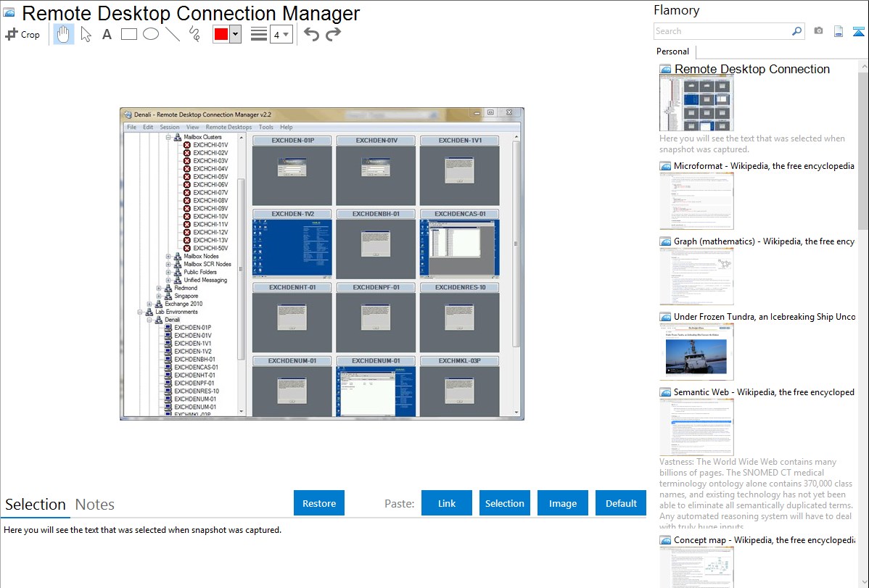Image resolution: width=869 pixels, height=588 pixels.
Task: Collapse the Mailbox Clusters tree node
Action: click(168, 137)
